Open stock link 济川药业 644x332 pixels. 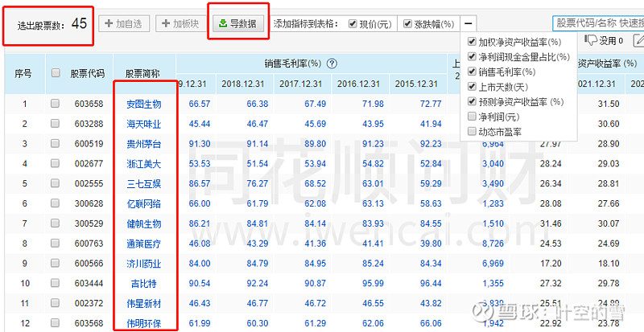(x=144, y=264)
